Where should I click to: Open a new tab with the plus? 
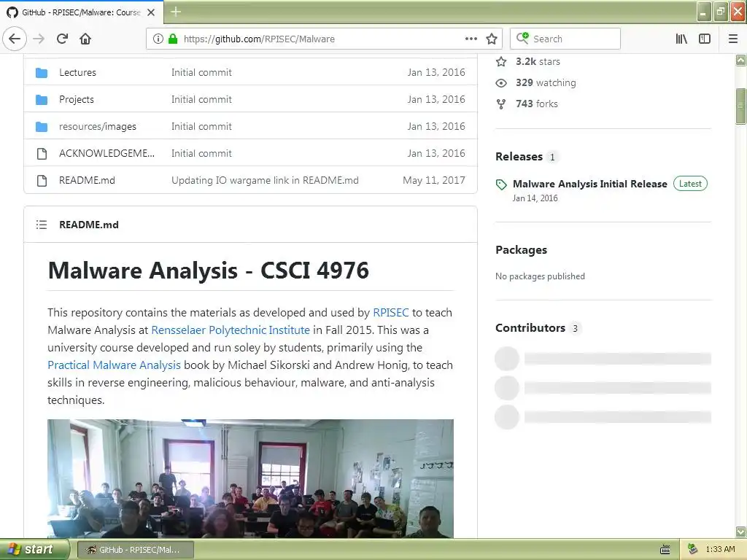coord(176,12)
